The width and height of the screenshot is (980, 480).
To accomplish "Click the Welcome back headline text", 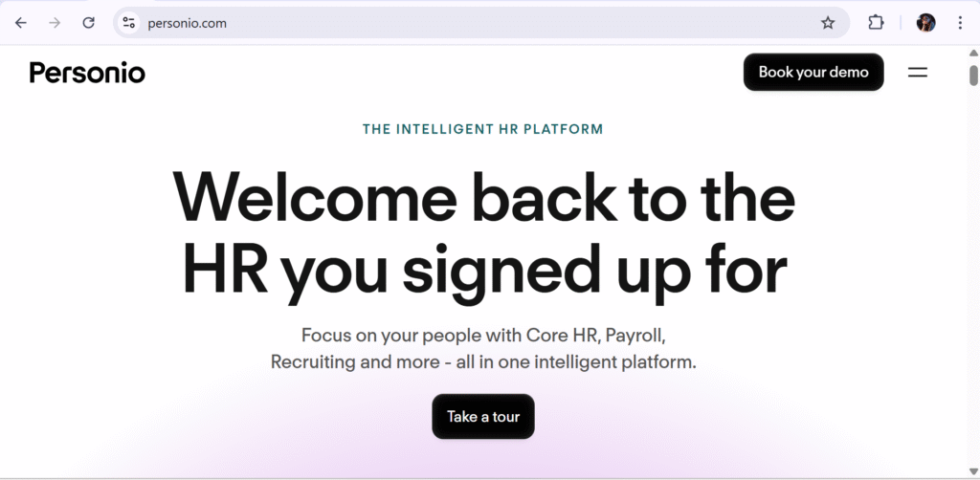I will click(x=483, y=234).
